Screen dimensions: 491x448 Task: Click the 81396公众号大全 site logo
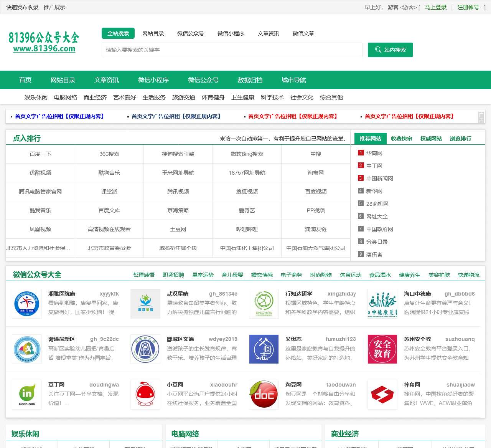[x=44, y=42]
